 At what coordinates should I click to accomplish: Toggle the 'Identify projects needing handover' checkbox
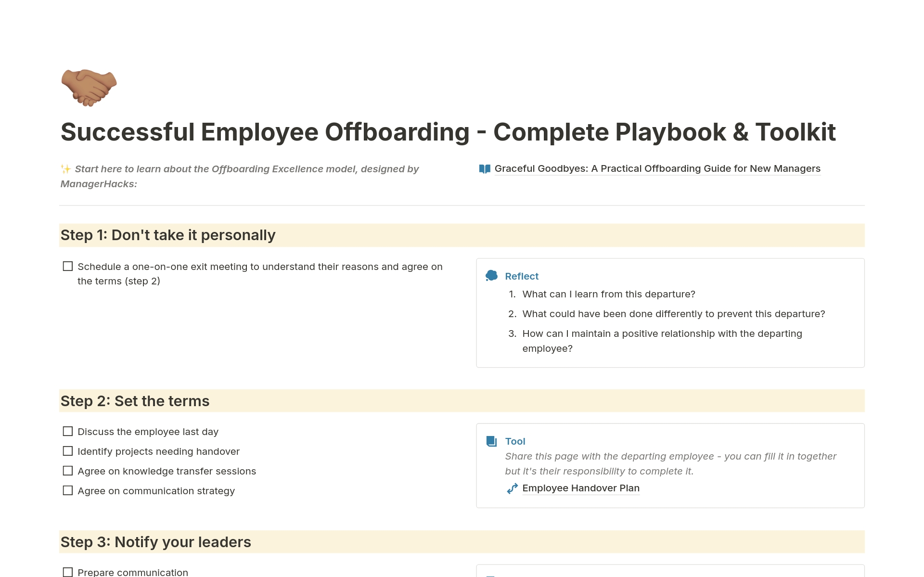(x=68, y=451)
